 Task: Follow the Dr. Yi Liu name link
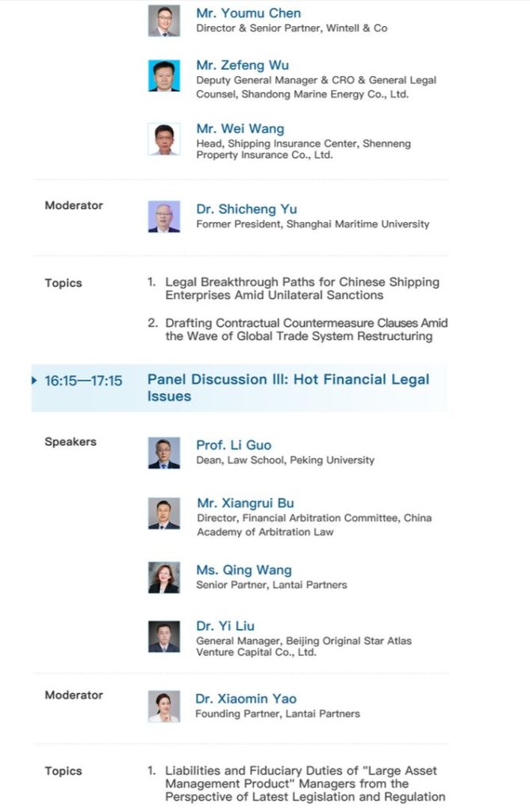click(225, 626)
